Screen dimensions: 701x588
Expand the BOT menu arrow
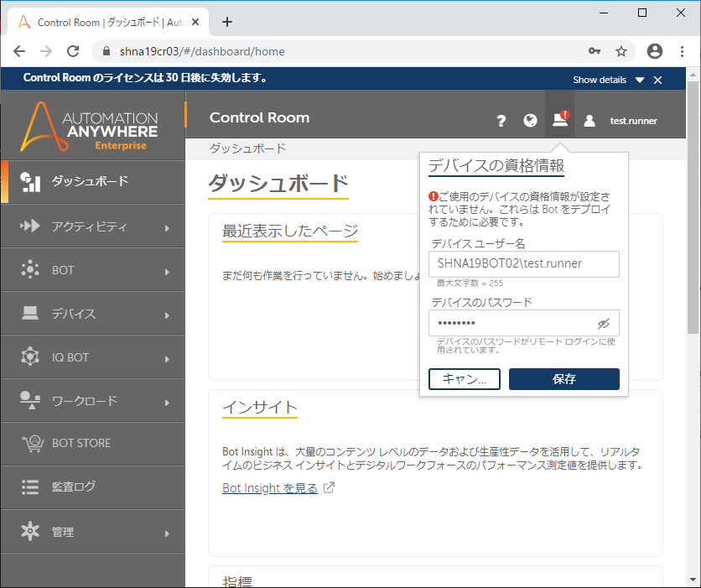(x=167, y=272)
